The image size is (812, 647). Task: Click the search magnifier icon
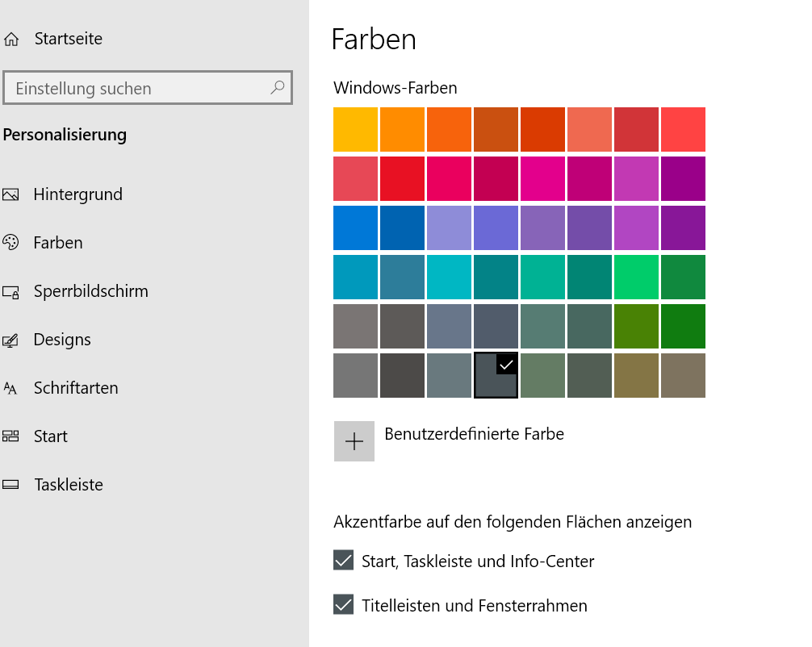pyautogui.click(x=277, y=88)
